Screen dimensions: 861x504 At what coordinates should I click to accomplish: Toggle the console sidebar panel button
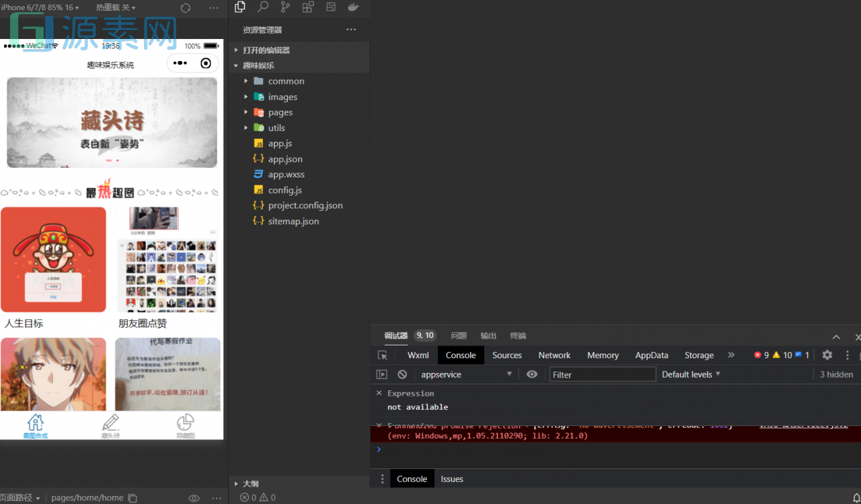(382, 374)
